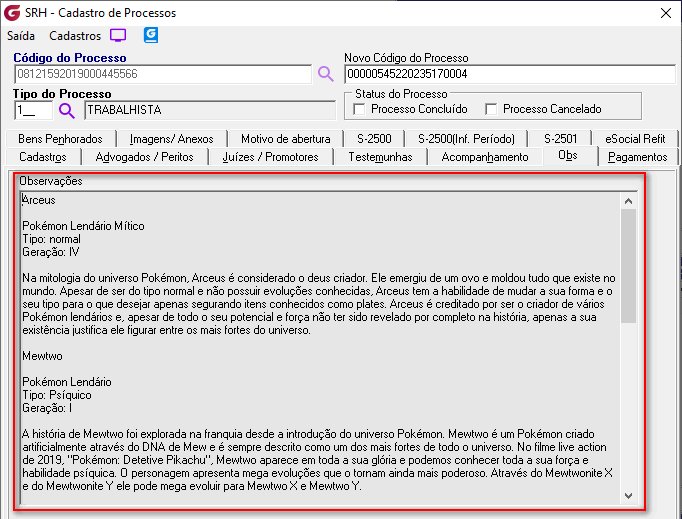
Task: Open the Cadastros tab in second row
Action: (x=43, y=157)
